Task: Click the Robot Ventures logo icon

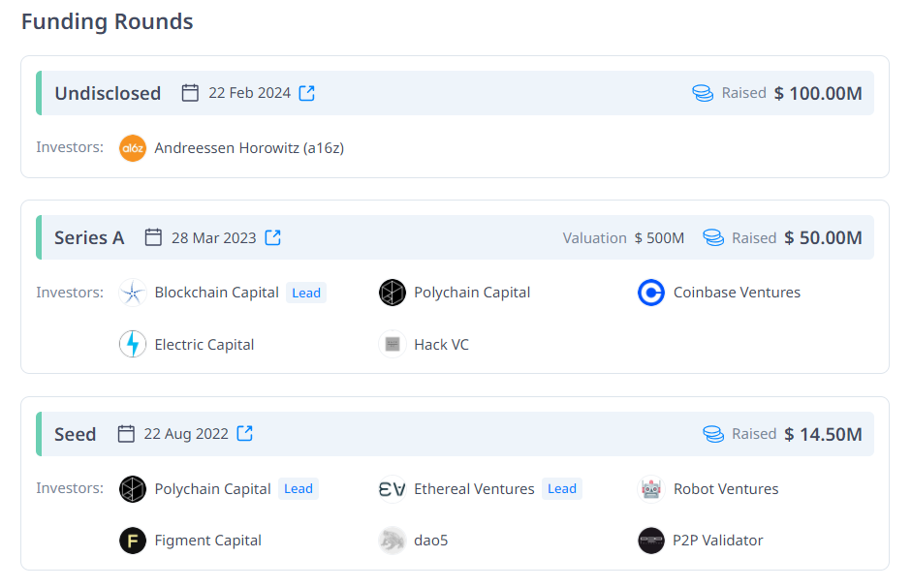Action: [x=651, y=489]
